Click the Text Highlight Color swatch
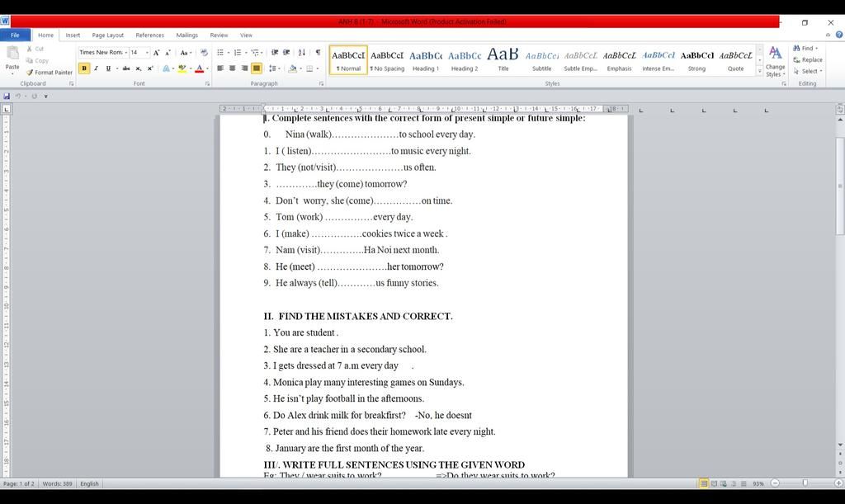Screen dimensions: 845x504 point(182,68)
